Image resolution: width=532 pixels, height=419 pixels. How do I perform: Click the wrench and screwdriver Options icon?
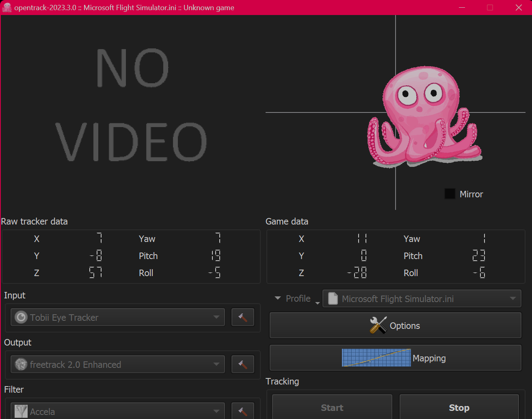pos(378,326)
